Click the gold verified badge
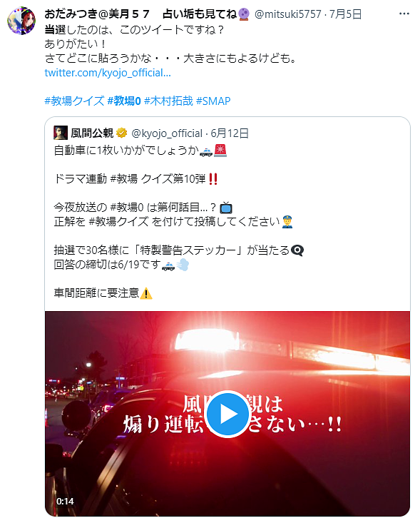The width and height of the screenshot is (420, 523). 122,133
